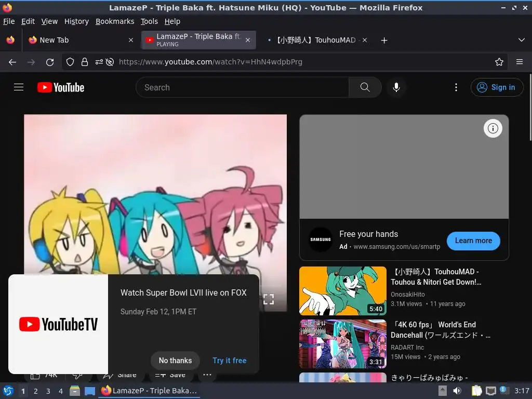Dismiss the promo with No thanks
The width and height of the screenshot is (532, 399).
175,361
